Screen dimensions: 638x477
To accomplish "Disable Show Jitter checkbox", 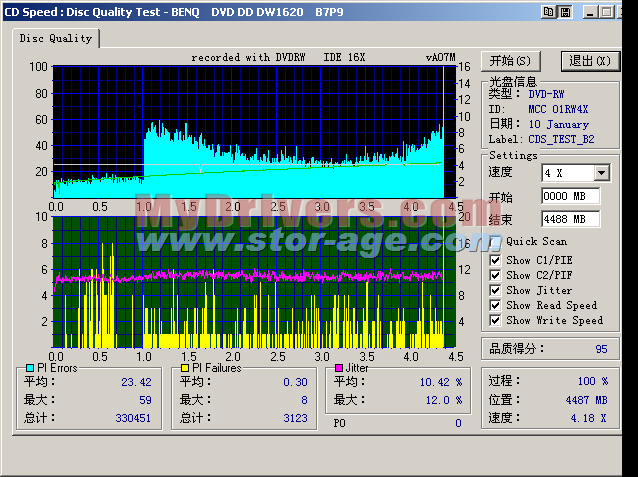I will pos(495,290).
